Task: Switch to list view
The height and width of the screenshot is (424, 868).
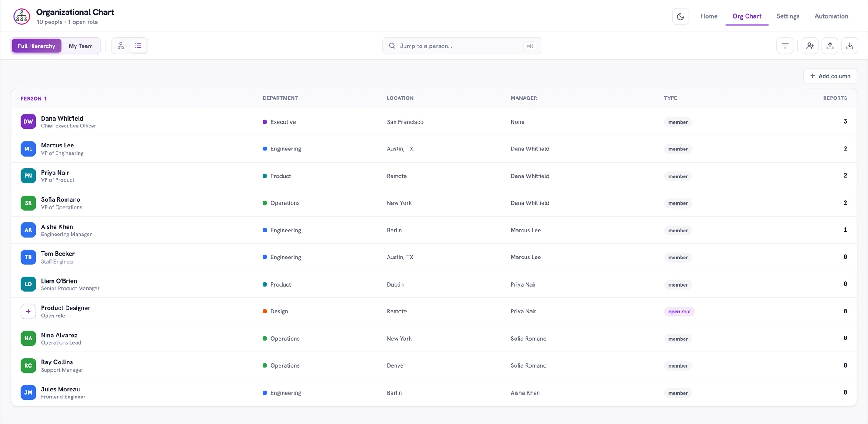Action: point(138,46)
